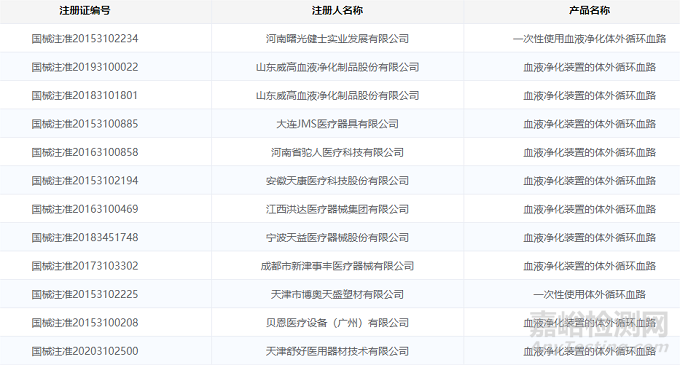Click the 注册证编号 column header
The image size is (680, 365).
(x=85, y=10)
